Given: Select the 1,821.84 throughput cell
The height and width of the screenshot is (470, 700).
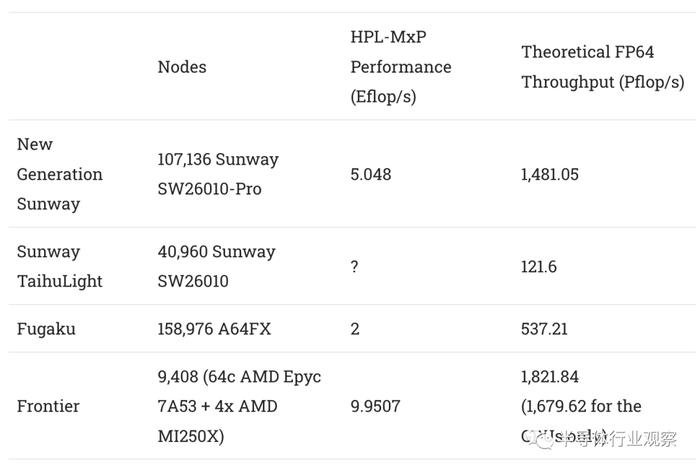Looking at the screenshot, I should (581, 406).
